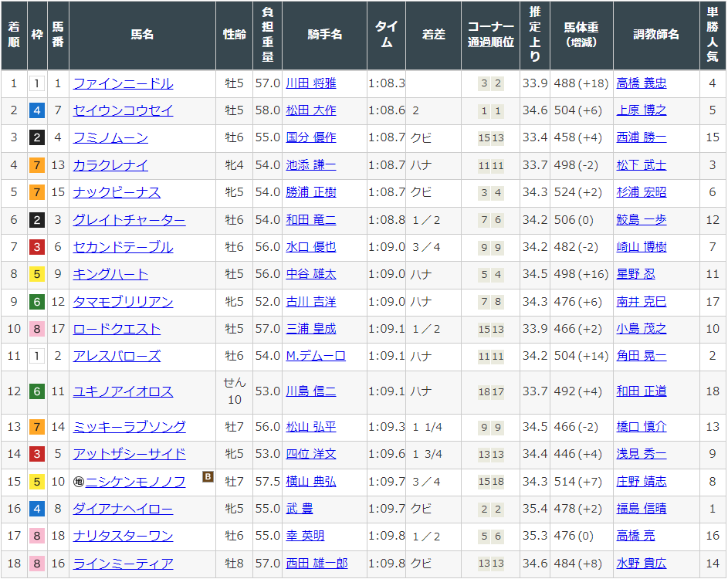Open trainer link 松下 武士
728x579 pixels.
point(642,165)
